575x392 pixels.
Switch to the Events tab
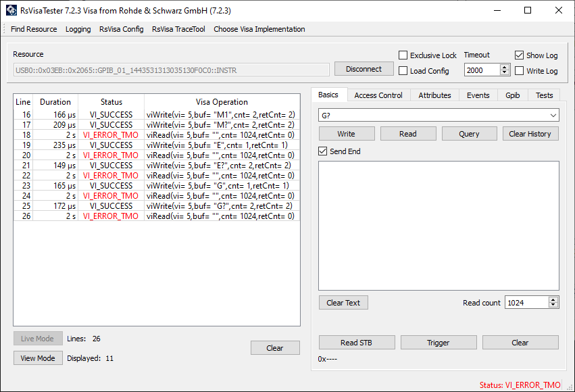point(478,95)
